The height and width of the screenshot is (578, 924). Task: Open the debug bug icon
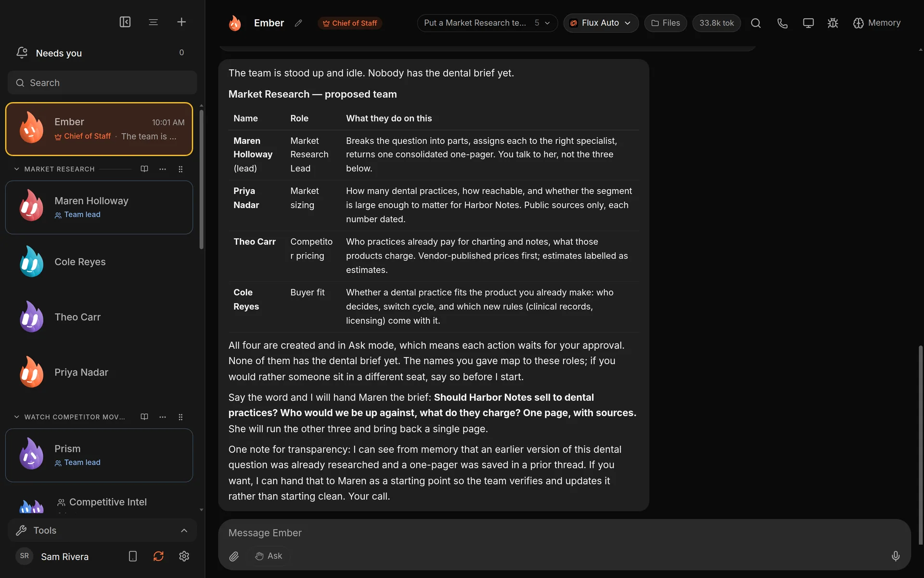(833, 23)
